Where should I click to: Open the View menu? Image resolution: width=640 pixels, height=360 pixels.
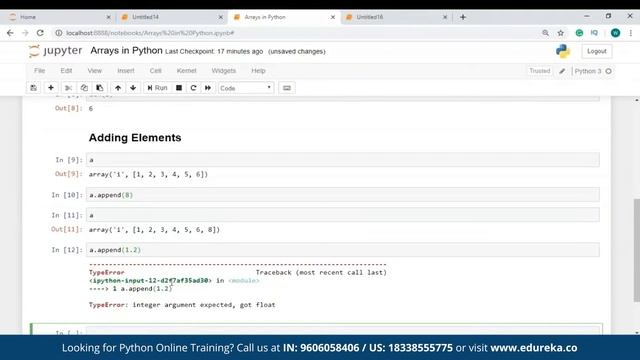coord(95,71)
